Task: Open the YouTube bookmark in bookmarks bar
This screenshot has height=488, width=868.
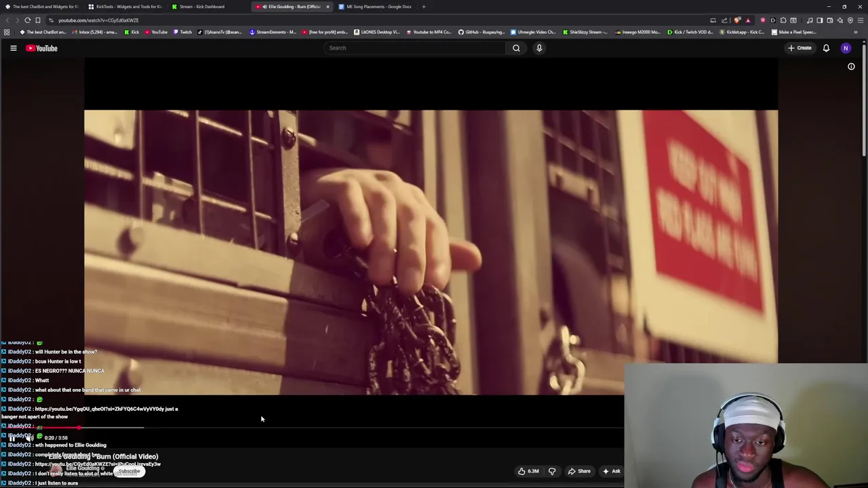Action: pyautogui.click(x=156, y=32)
